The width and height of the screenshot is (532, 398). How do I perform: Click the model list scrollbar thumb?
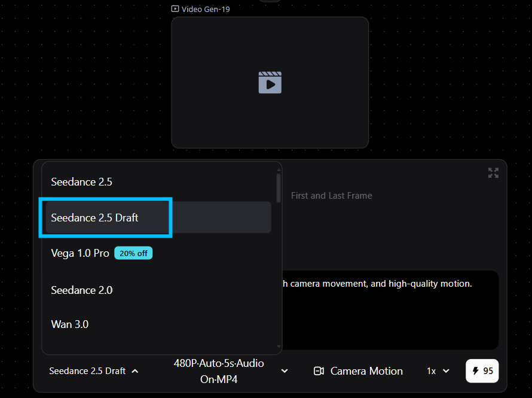tap(279, 188)
